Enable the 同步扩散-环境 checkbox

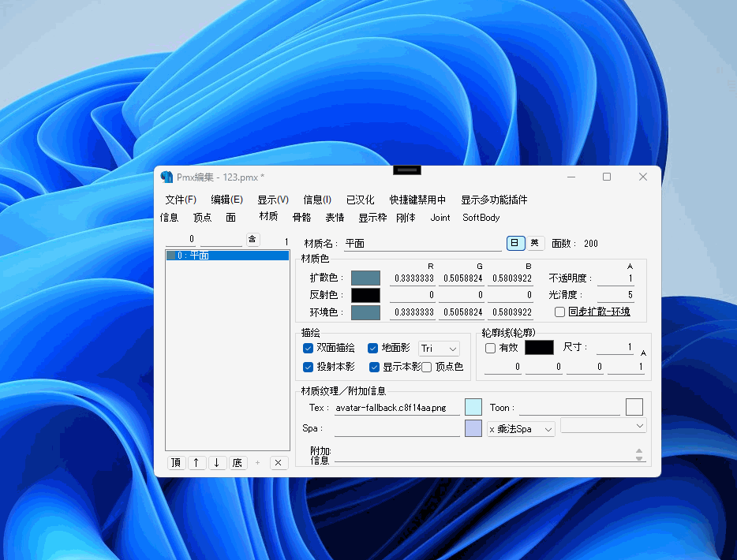(559, 312)
